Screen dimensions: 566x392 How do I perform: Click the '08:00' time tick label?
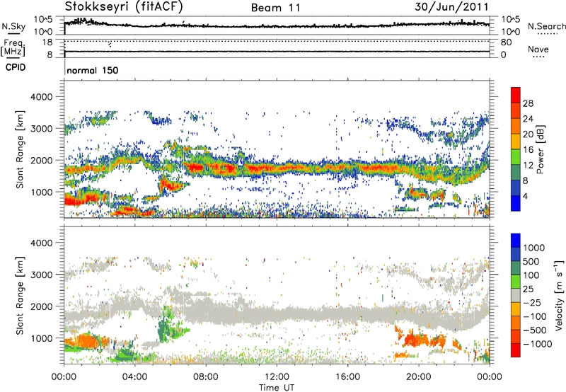point(206,377)
